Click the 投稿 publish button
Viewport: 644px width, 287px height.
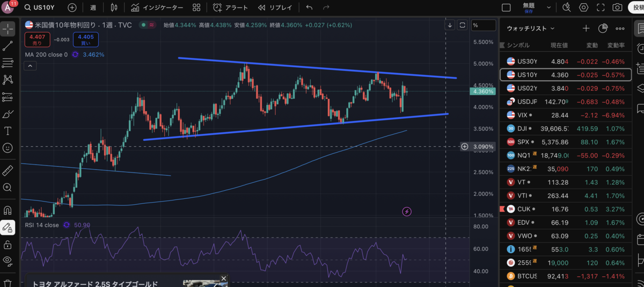tap(636, 8)
